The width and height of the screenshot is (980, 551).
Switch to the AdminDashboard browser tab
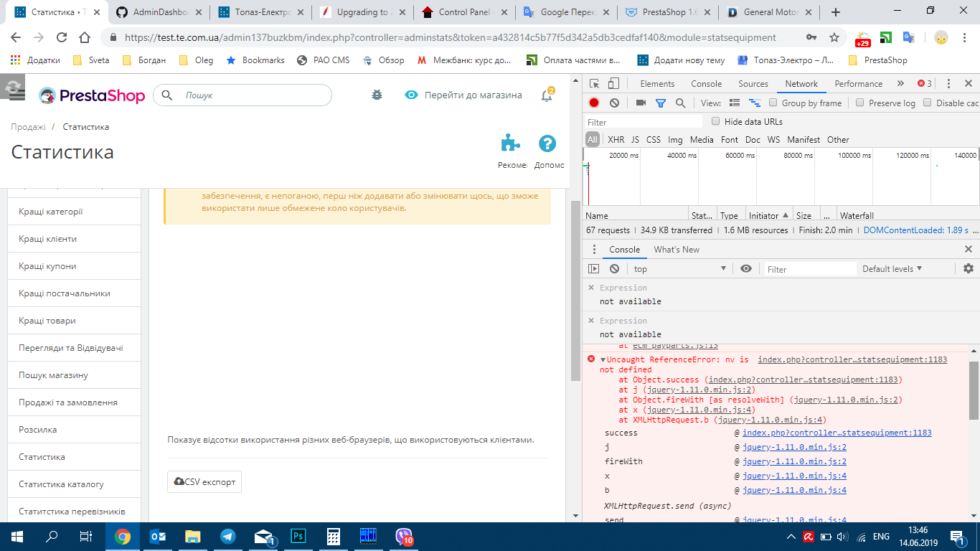tap(160, 12)
